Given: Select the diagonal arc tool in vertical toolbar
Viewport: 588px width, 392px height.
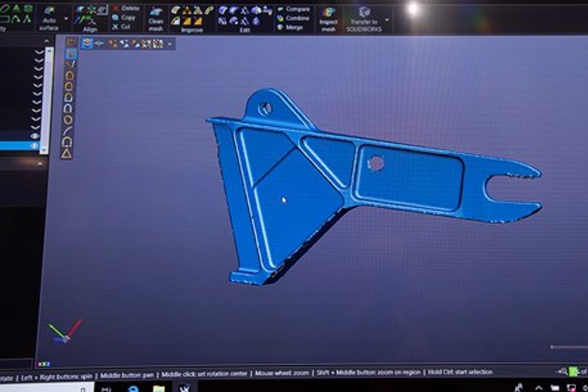Looking at the screenshot, I should point(68,131).
